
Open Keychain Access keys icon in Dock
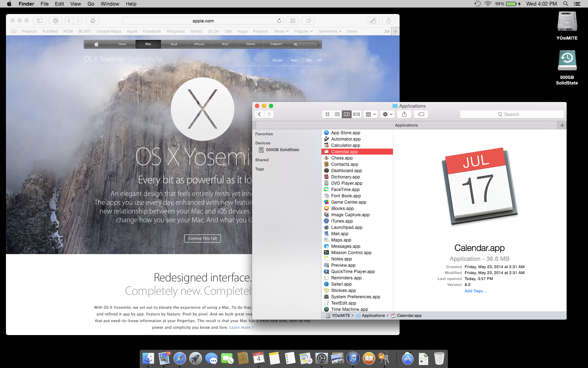click(384, 358)
